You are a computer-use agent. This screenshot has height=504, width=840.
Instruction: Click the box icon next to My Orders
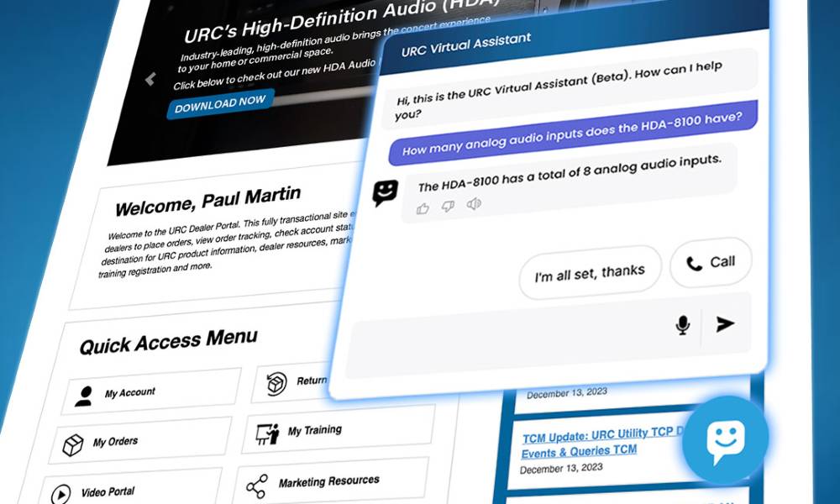[73, 445]
